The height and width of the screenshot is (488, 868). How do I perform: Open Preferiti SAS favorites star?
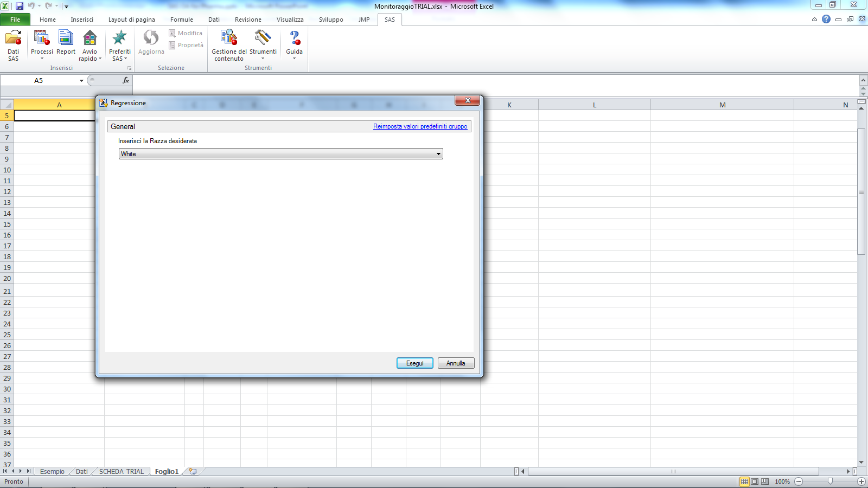click(x=119, y=46)
